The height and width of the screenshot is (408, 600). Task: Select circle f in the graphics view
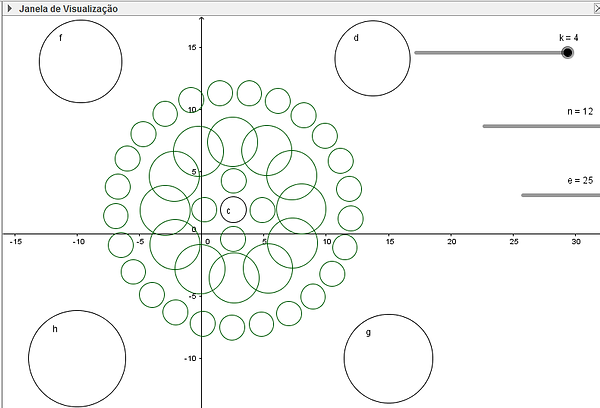(81, 62)
